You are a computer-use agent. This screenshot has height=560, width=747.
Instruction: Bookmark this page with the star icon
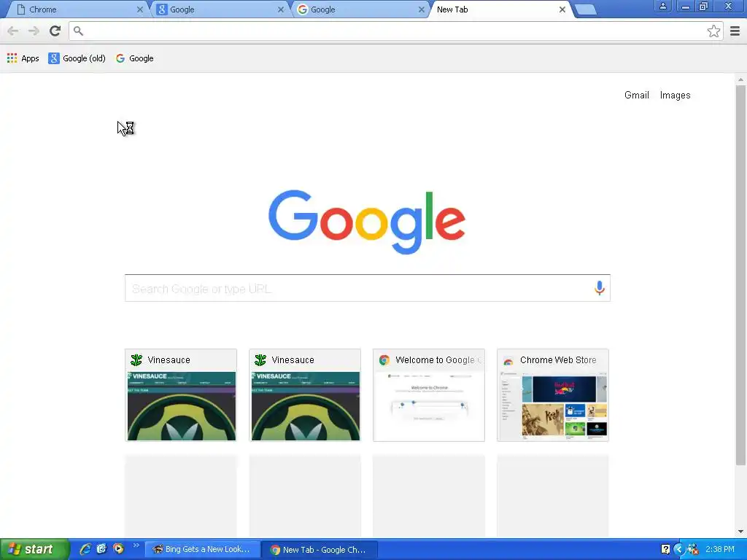[x=713, y=31]
